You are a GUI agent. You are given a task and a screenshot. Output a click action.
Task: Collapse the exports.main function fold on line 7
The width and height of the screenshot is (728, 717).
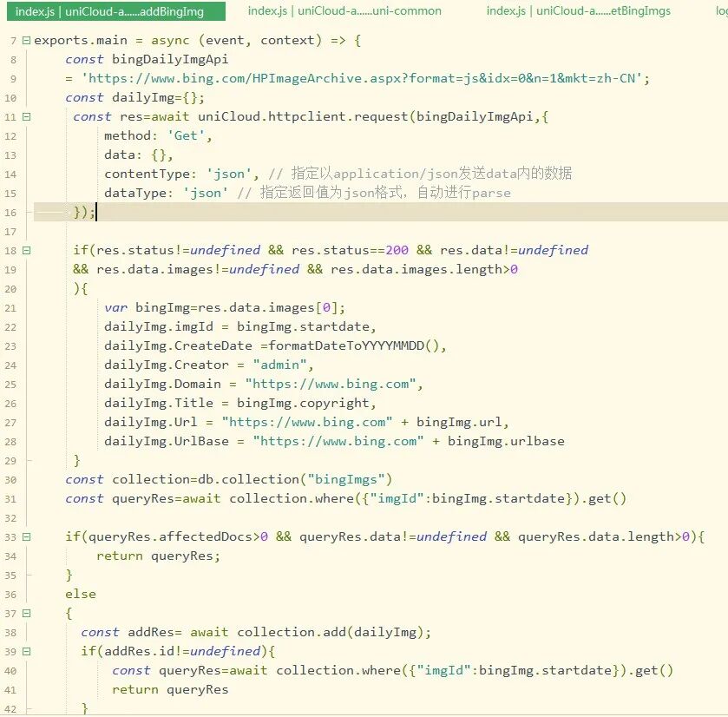pos(26,41)
